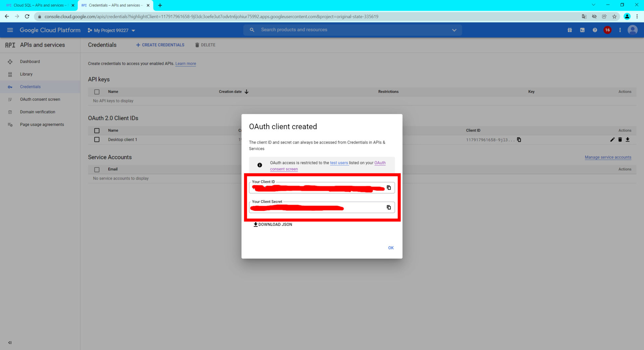The height and width of the screenshot is (350, 644).
Task: Open the main navigation hamburger menu
Action: [10, 30]
